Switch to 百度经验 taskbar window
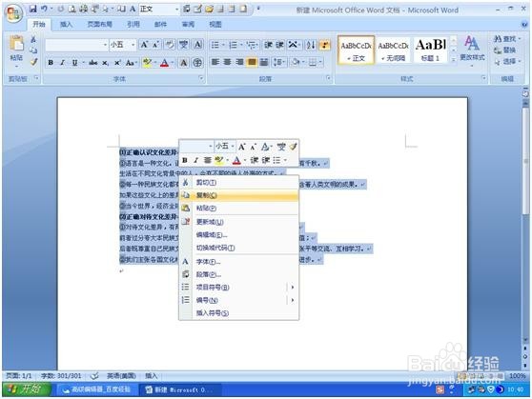Image resolution: width=532 pixels, height=399 pixels. tap(97, 389)
